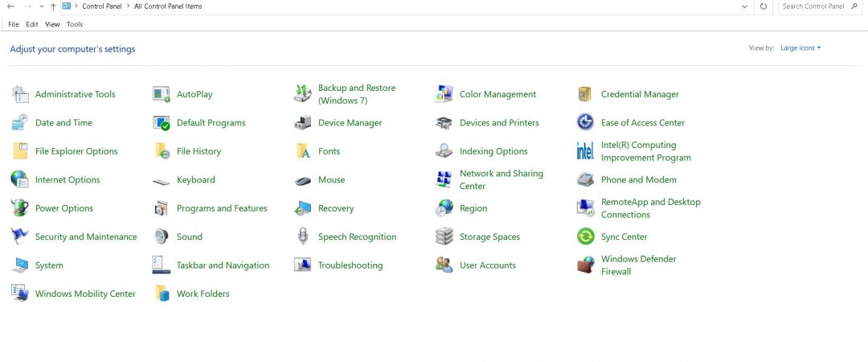Click the Windows Defender Firewall icon
The height and width of the screenshot is (362, 868).
585,265
